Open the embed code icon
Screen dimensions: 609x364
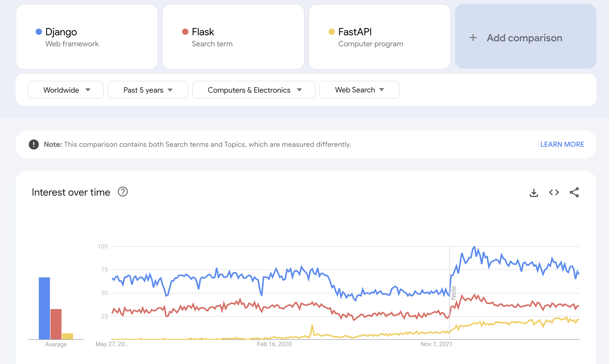tap(554, 193)
